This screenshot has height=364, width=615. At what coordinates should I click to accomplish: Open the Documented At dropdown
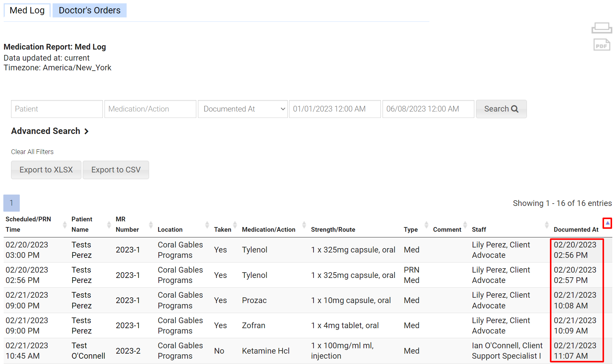click(x=243, y=109)
